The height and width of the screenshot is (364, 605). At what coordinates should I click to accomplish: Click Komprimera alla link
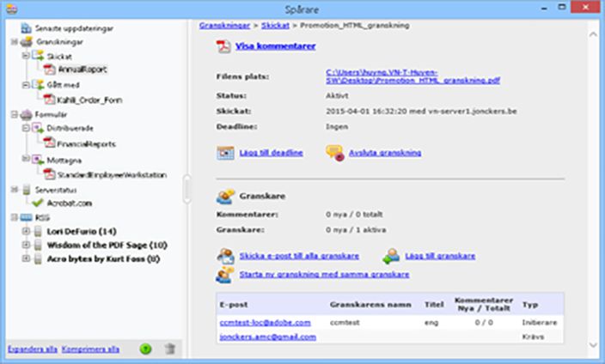tap(90, 349)
